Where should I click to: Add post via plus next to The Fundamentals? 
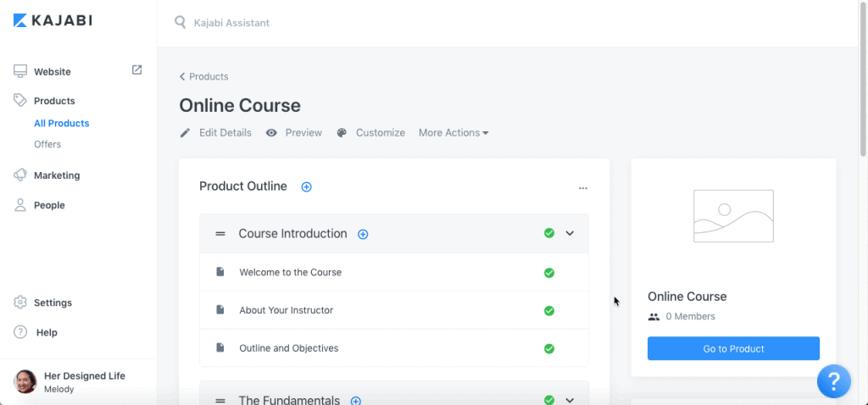pos(356,401)
